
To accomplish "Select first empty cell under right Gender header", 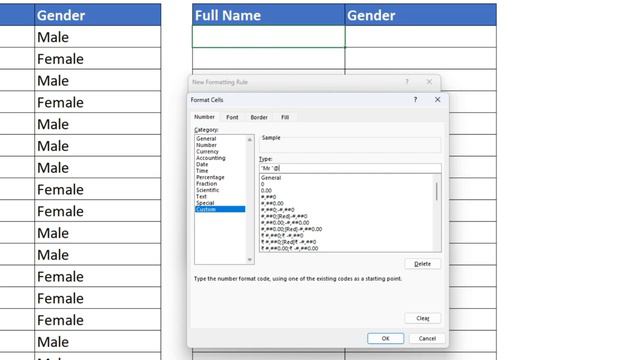I will pyautogui.click(x=421, y=37).
